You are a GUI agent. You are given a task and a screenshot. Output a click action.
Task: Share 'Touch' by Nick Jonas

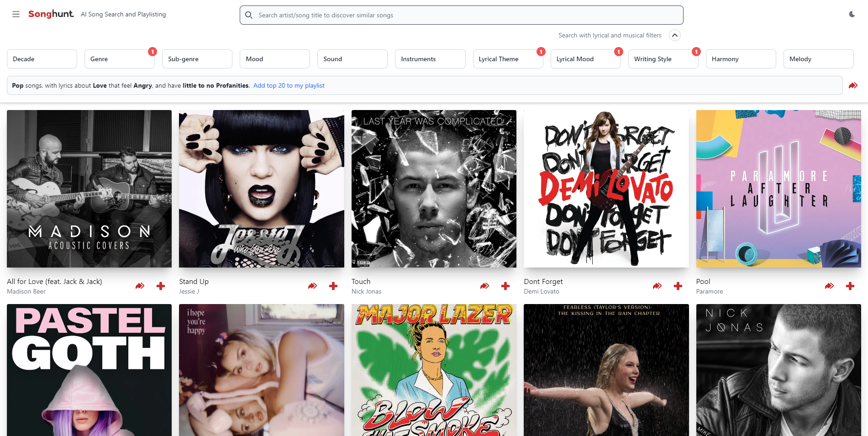point(484,286)
